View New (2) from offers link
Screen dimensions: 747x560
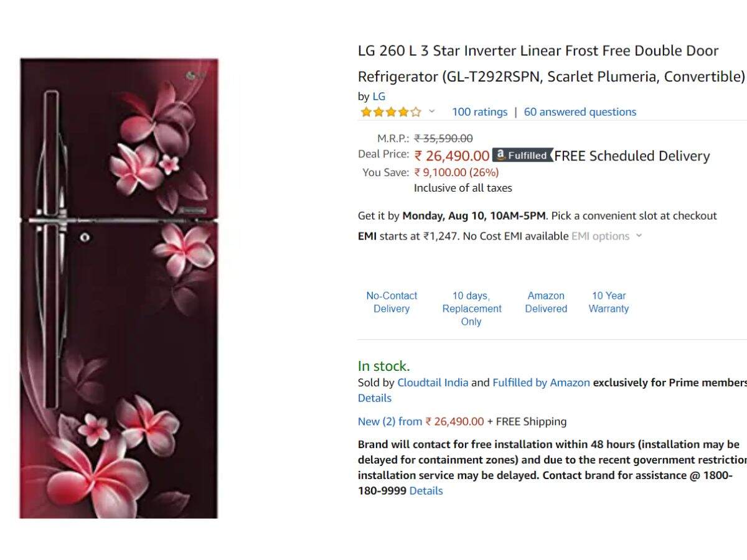[390, 421]
